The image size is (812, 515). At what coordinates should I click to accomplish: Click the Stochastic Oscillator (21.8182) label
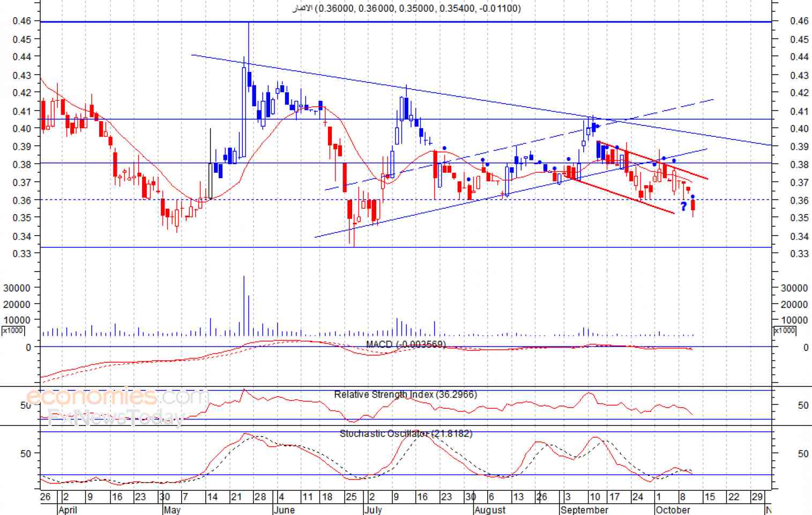pos(406,433)
